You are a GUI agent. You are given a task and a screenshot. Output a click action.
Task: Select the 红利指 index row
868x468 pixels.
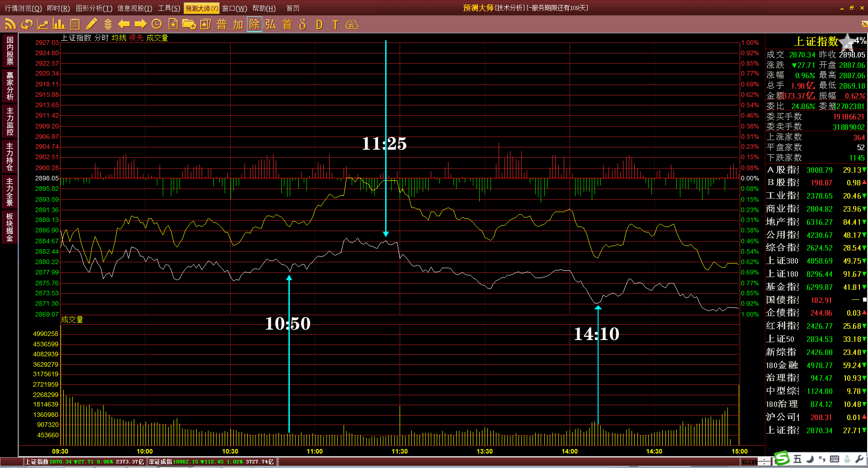816,326
